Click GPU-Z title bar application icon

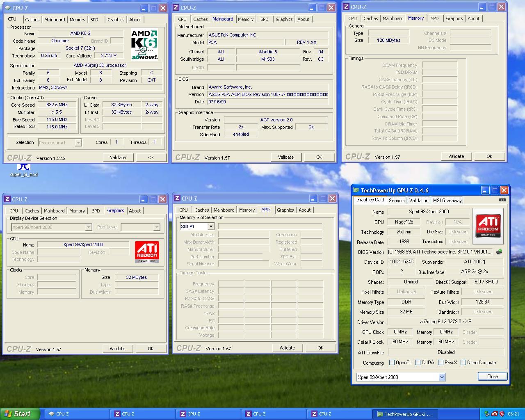click(356, 190)
